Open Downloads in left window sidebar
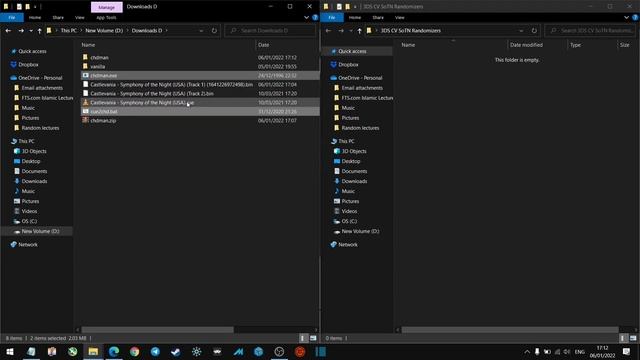 click(34, 181)
